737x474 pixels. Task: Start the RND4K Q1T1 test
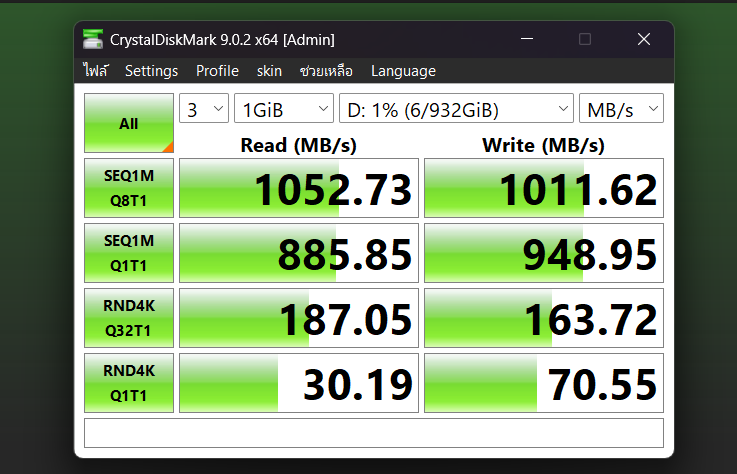129,382
